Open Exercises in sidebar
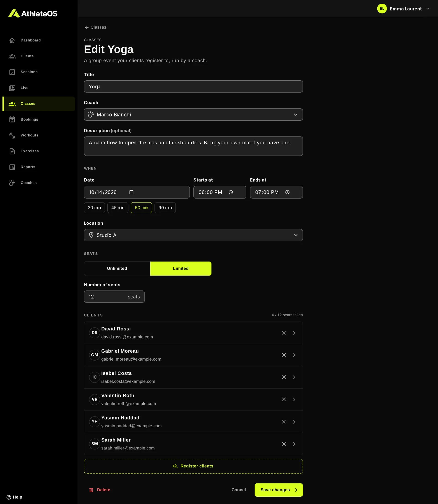This screenshot has width=438, height=504. click(x=39, y=151)
